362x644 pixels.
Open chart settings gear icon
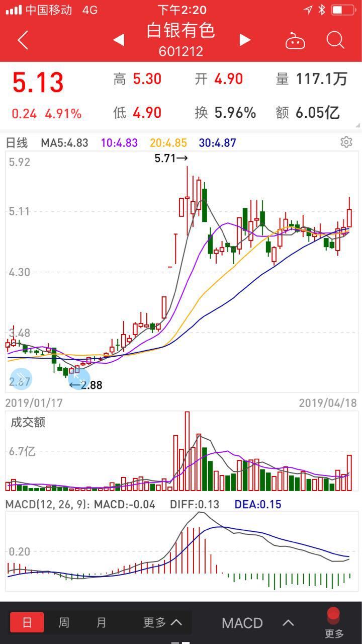click(346, 142)
